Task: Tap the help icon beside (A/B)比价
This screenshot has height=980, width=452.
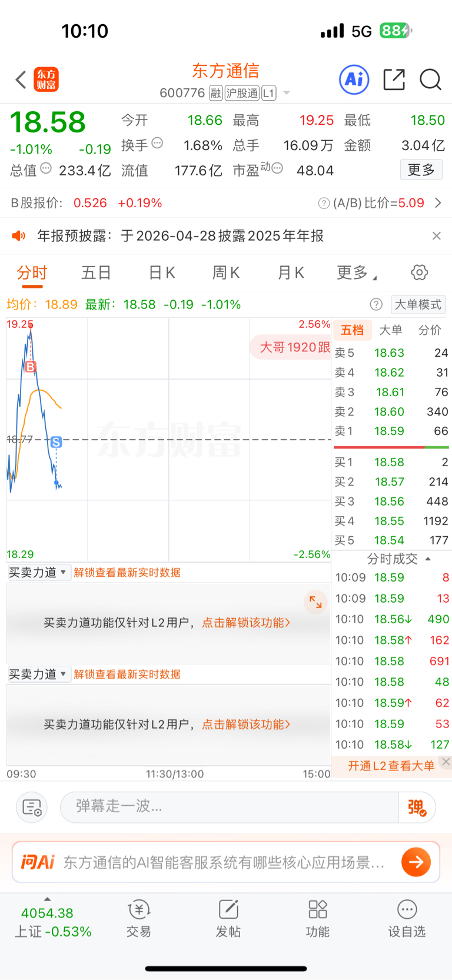Action: (324, 203)
